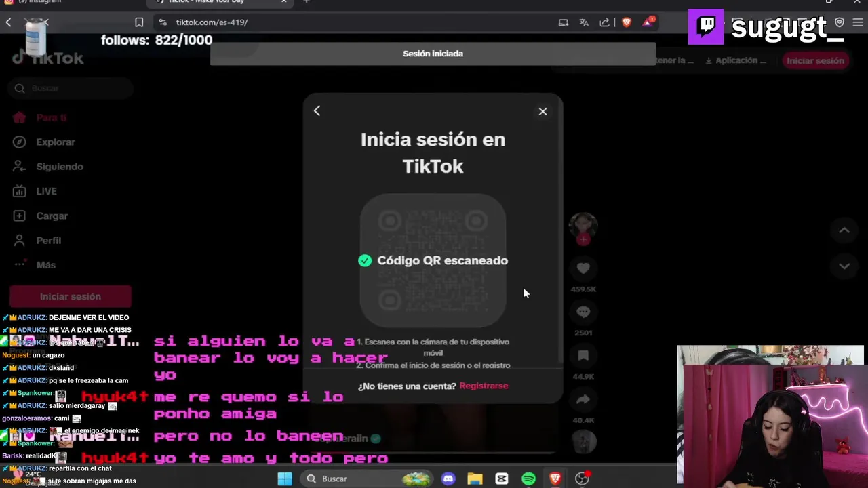Click chat message "repartila con el chat"
Screen dimensions: 868x488
point(80,468)
